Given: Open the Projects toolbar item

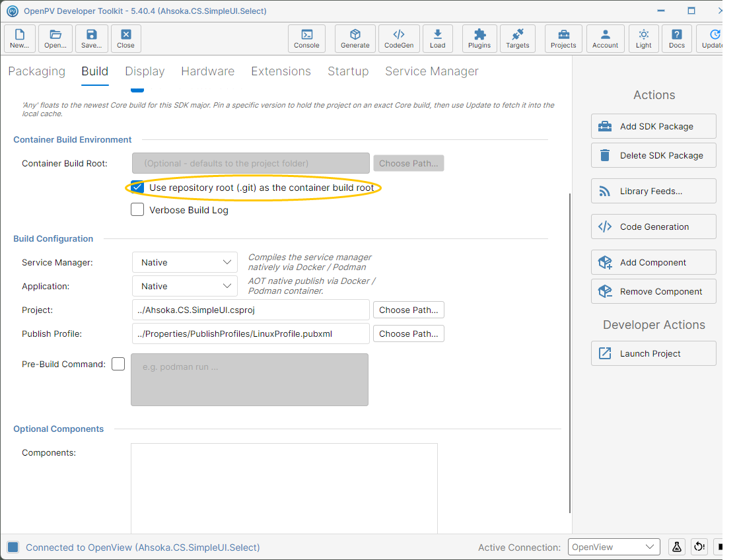Looking at the screenshot, I should tap(563, 38).
